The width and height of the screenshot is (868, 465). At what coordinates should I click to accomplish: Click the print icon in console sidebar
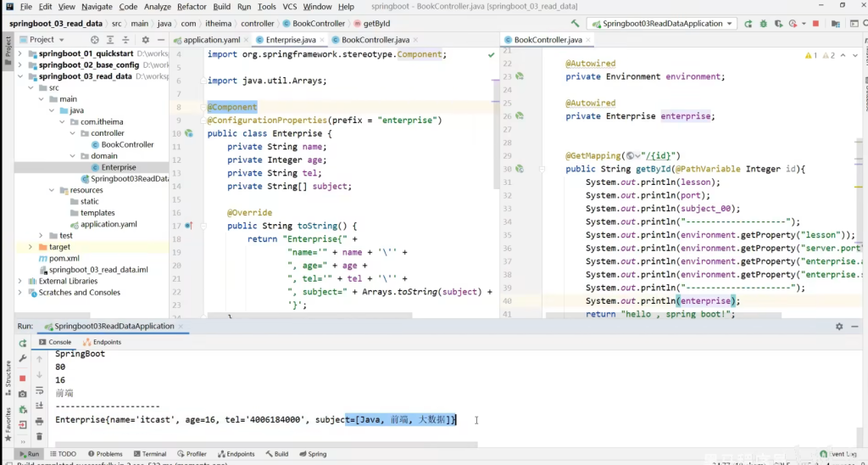click(39, 422)
